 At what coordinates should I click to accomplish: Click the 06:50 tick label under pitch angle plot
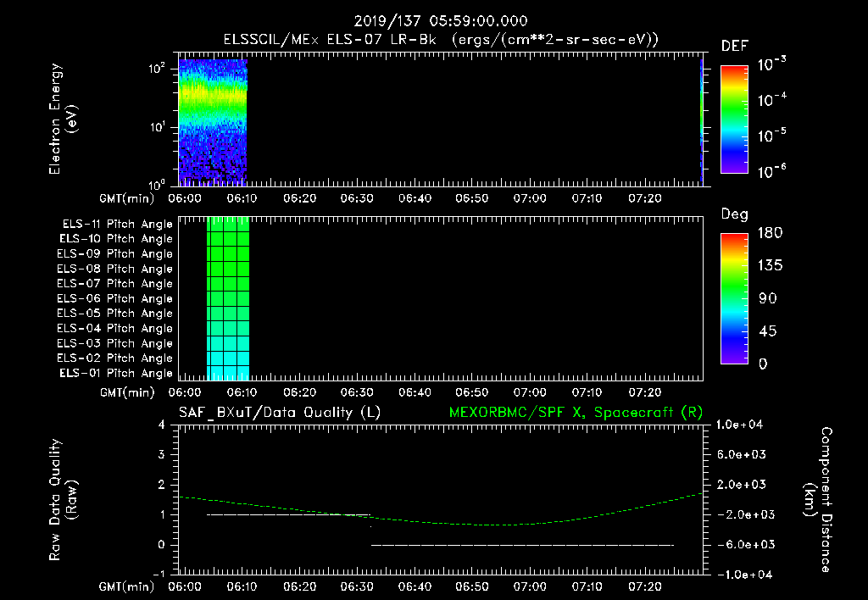[472, 392]
